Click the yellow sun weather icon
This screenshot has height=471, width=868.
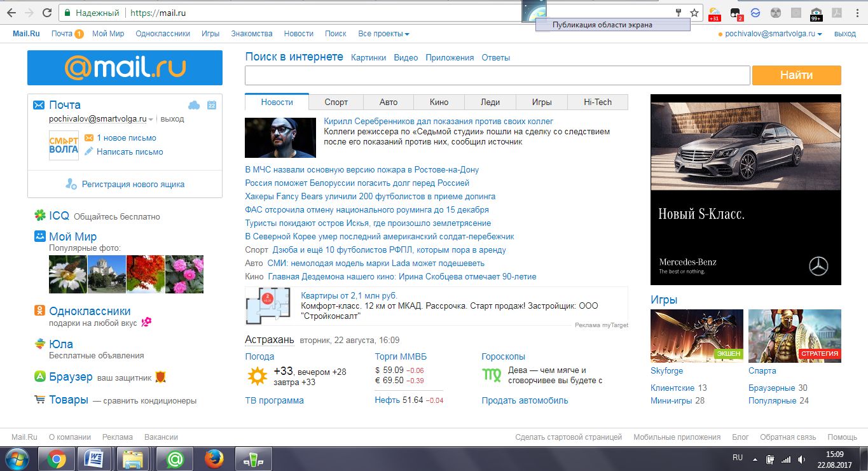[x=257, y=377]
